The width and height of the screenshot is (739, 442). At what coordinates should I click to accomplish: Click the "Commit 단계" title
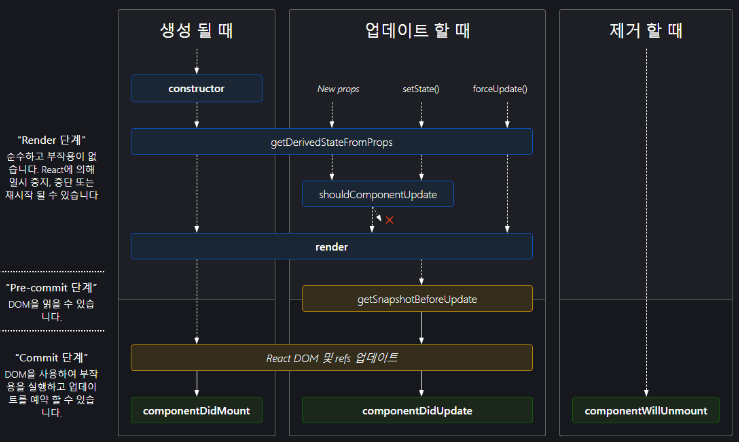point(51,357)
